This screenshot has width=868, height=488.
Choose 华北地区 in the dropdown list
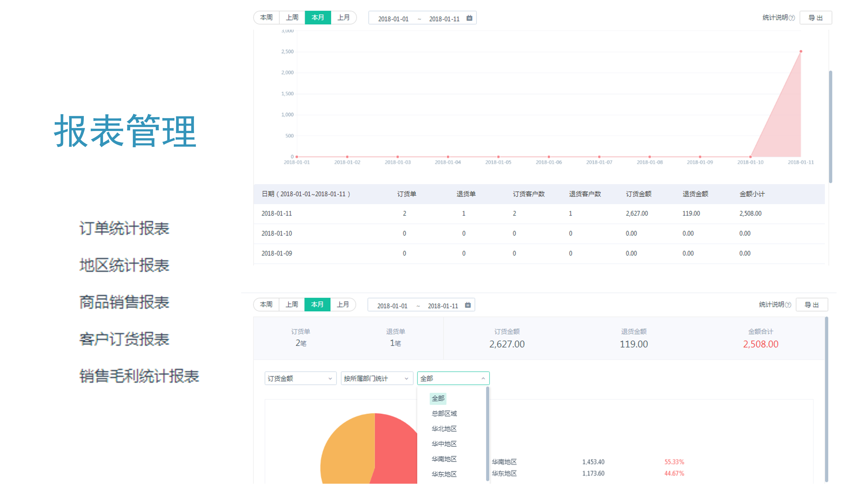[x=444, y=429]
